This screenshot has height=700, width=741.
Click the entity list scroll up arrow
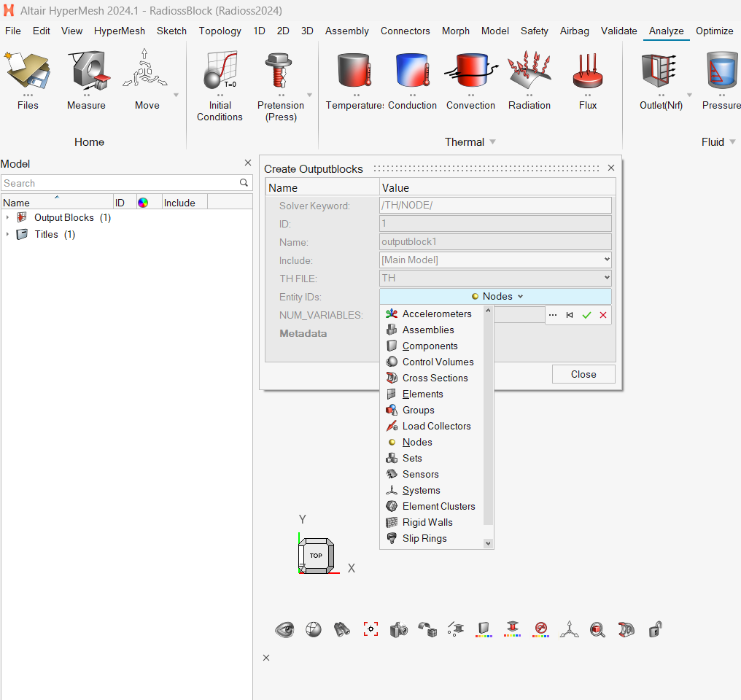point(488,311)
